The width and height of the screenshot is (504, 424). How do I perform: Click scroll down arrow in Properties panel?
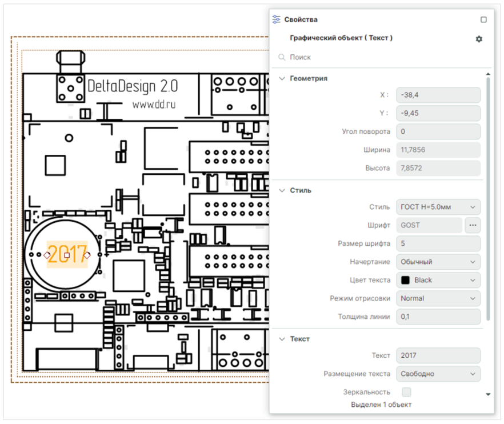tap(487, 394)
